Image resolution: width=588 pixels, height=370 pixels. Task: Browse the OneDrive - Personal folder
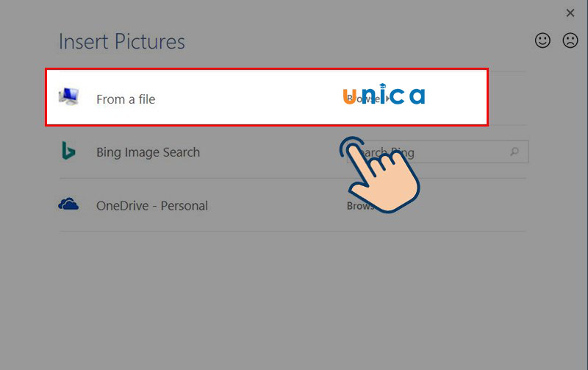[x=360, y=206]
